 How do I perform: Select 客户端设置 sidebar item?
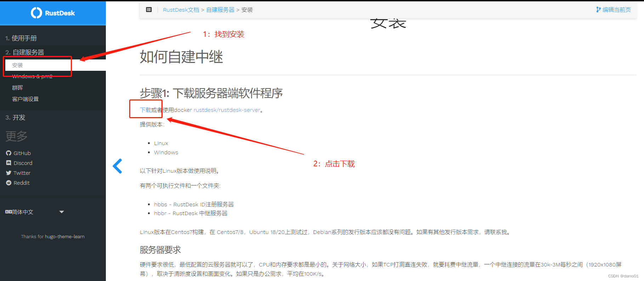pos(25,99)
